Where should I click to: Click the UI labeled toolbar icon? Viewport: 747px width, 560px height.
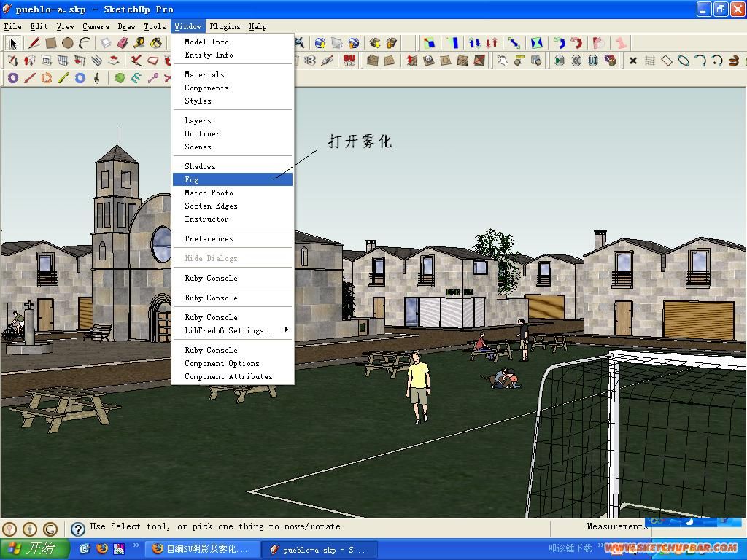tap(593, 61)
